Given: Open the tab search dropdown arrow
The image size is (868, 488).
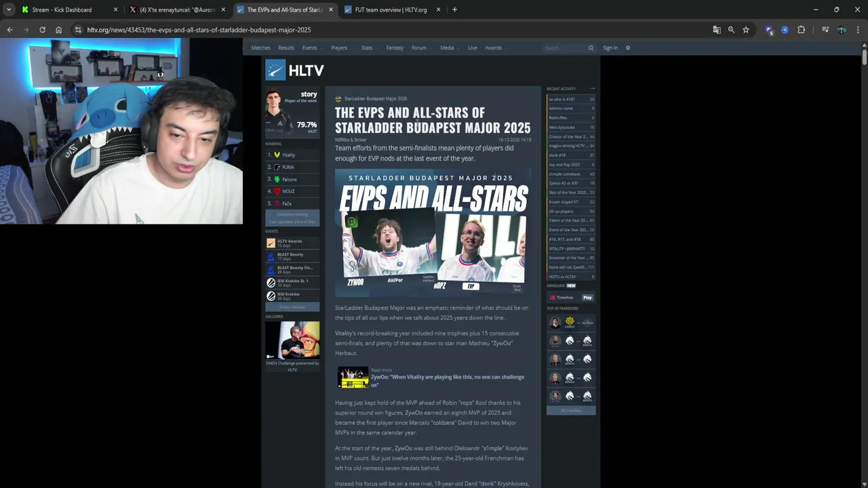Looking at the screenshot, I should coord(9,9).
